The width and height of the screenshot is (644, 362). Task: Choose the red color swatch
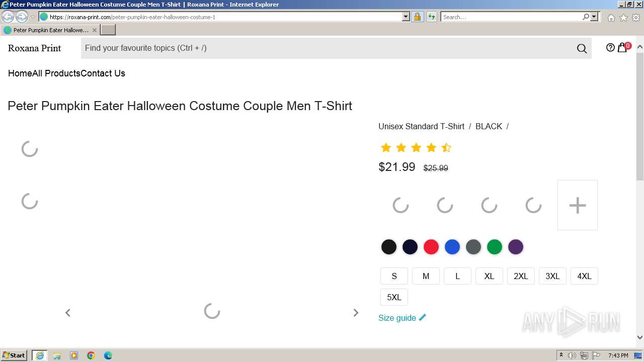click(x=431, y=247)
